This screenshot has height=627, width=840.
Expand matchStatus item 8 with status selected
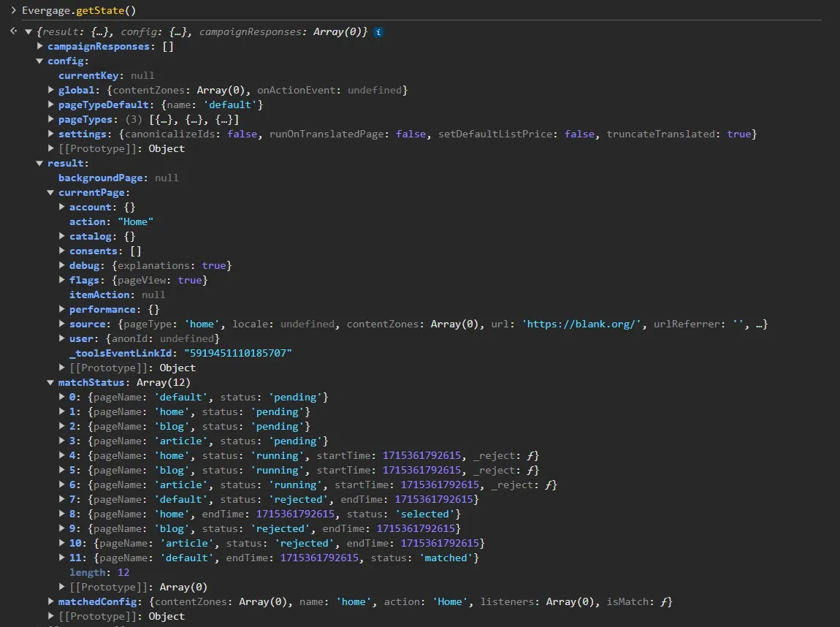(62, 514)
